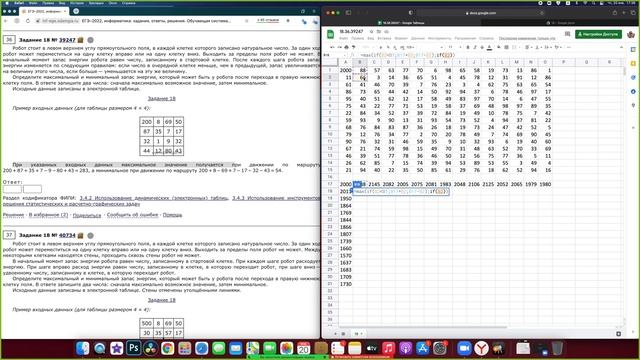This screenshot has width=640, height=360.
Task: Move the document using folder icon by title
Action: coord(379,31)
